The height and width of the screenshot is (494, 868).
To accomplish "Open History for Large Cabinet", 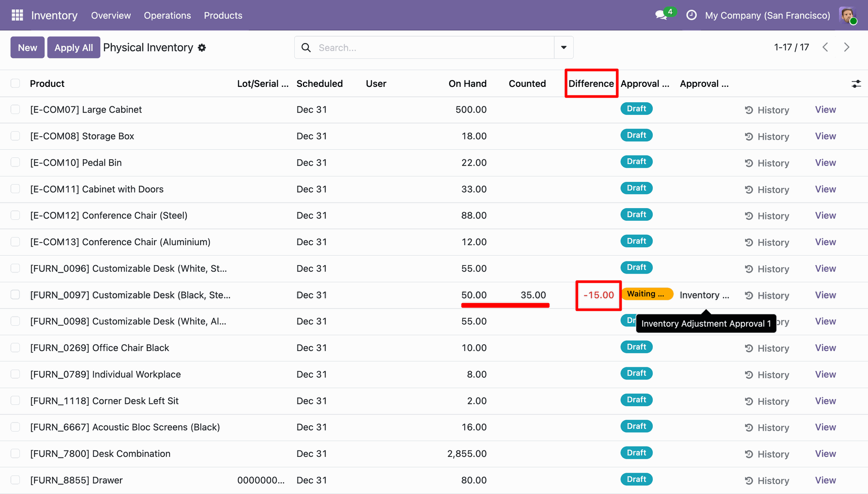I will (x=767, y=110).
